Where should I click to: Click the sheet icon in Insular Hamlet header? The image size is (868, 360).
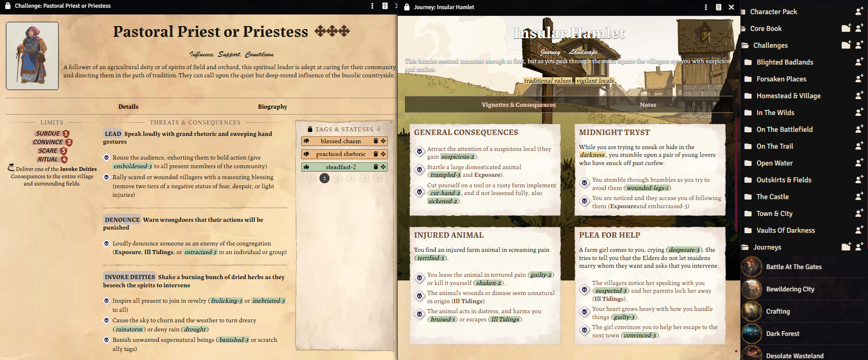click(x=718, y=7)
